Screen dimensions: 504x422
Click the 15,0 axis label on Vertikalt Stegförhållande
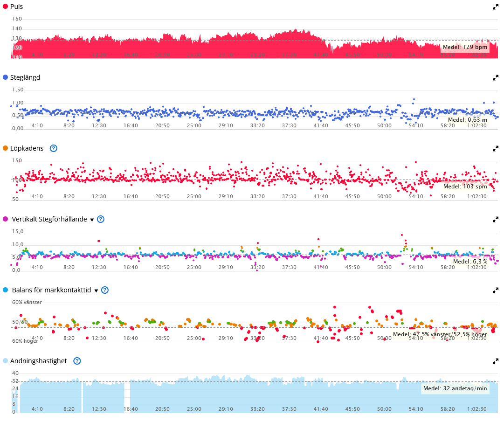18,231
